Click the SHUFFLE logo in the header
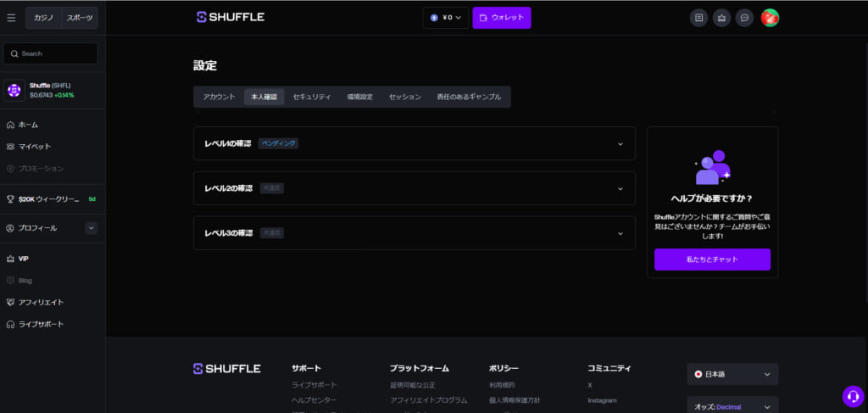The width and height of the screenshot is (868, 413). [x=231, y=17]
